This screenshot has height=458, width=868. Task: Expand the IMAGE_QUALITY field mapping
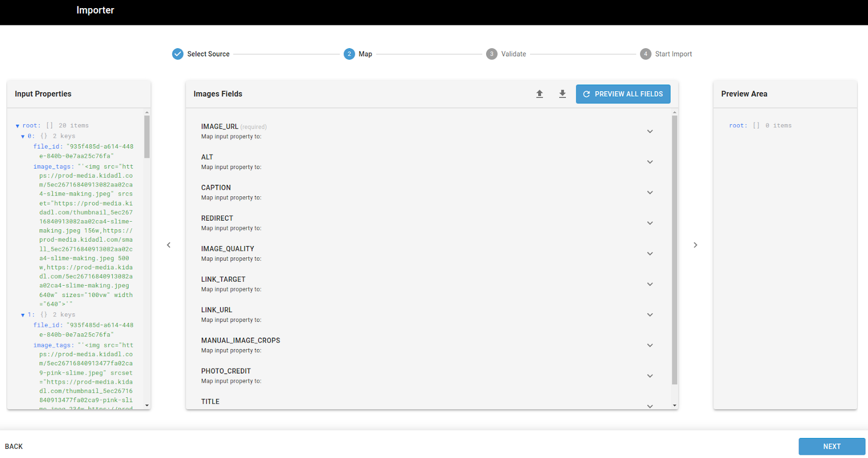click(x=650, y=254)
